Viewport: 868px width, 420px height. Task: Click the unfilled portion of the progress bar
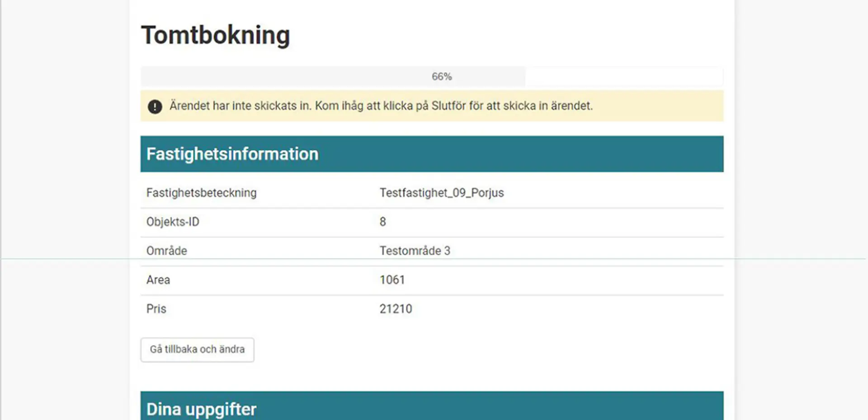point(624,76)
